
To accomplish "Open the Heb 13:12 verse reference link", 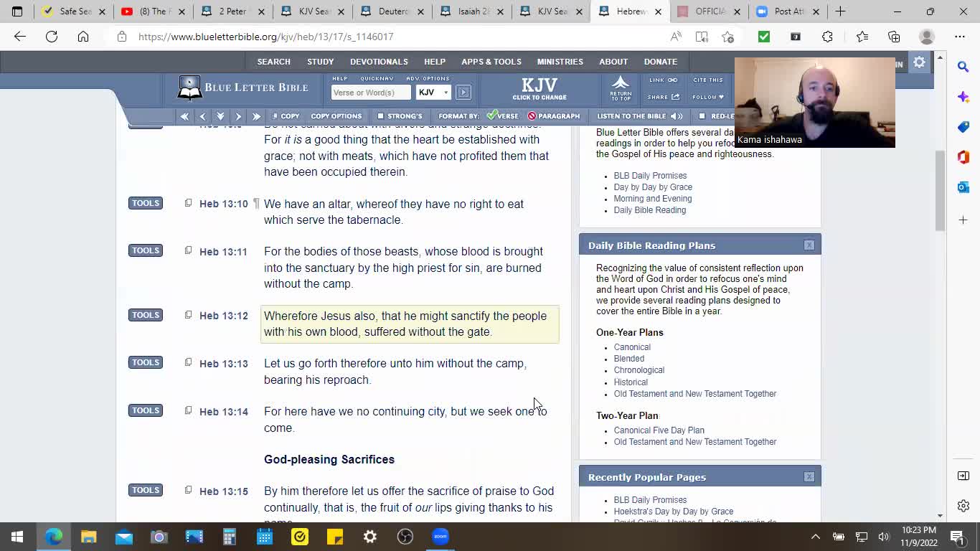I will pyautogui.click(x=223, y=316).
